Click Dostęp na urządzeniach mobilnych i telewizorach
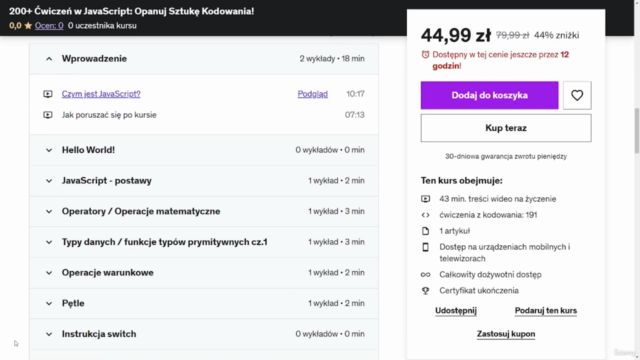 coord(505,253)
